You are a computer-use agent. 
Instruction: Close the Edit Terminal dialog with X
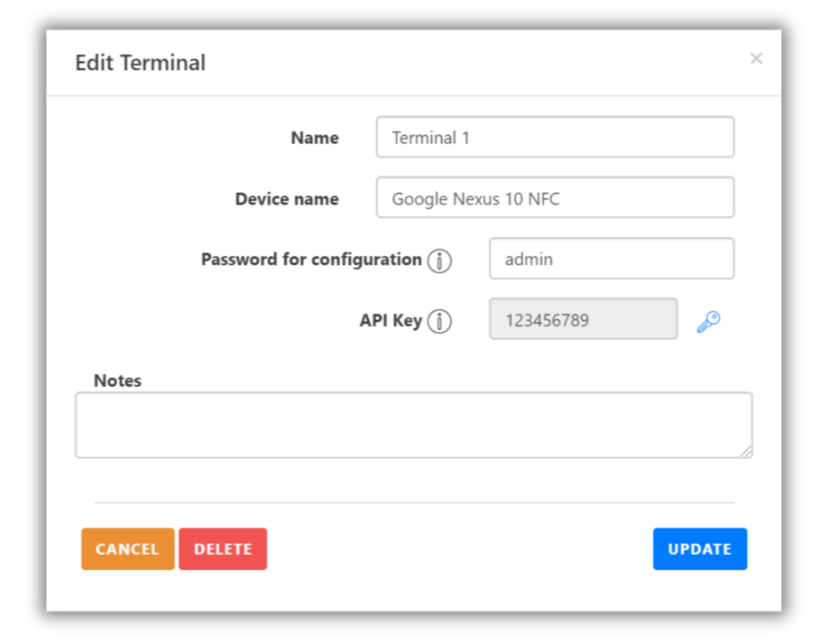(756, 59)
